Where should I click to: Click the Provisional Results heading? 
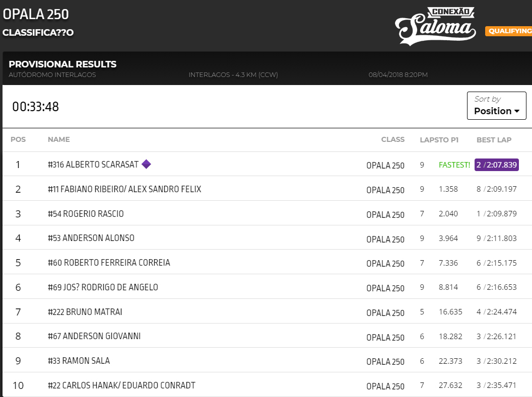click(x=62, y=64)
